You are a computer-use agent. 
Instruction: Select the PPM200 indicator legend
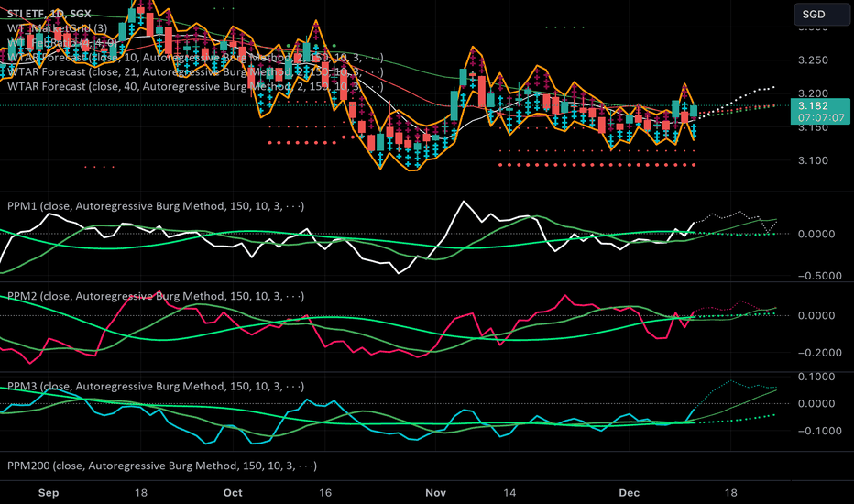162,466
